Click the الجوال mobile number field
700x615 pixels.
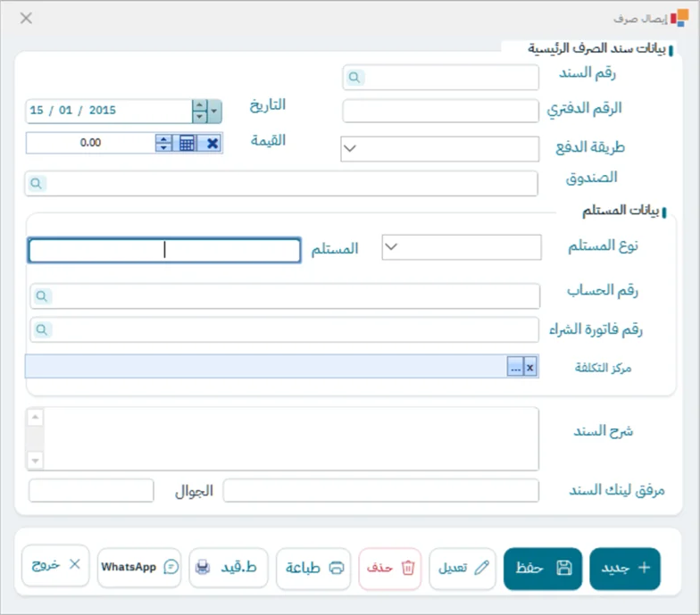(x=91, y=491)
